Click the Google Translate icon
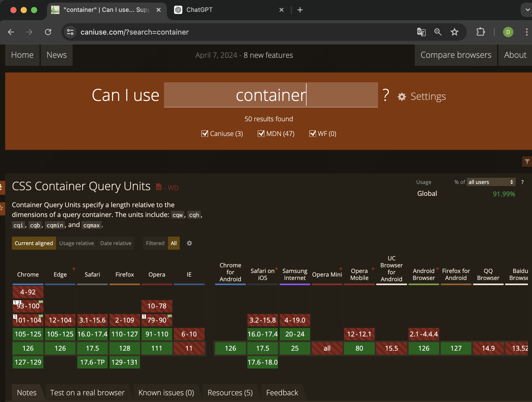This screenshot has width=532, height=402. pyautogui.click(x=421, y=32)
